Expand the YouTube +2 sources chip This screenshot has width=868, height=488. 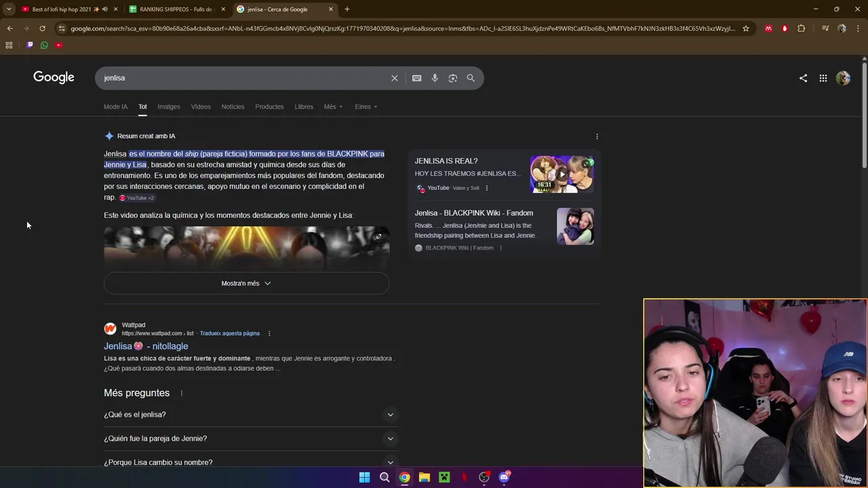tap(137, 198)
